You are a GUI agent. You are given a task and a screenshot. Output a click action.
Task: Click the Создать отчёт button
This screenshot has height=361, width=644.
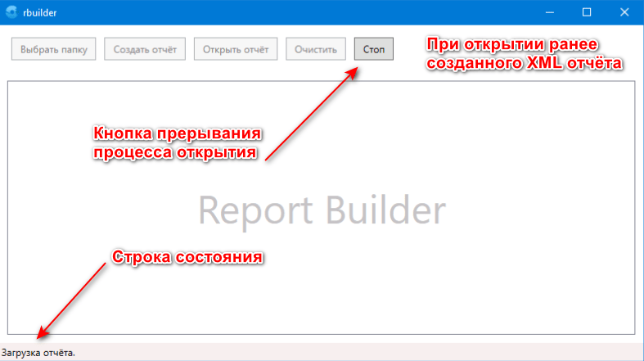[x=145, y=49]
